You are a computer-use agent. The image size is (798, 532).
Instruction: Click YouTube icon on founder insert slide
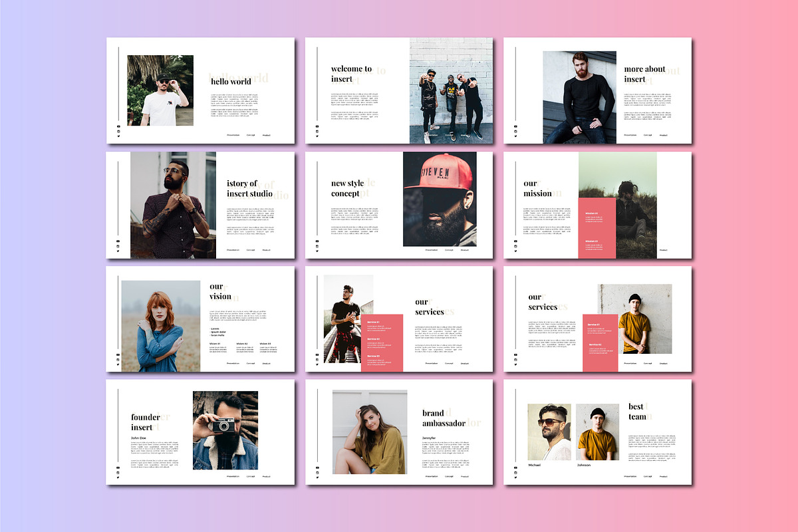(x=118, y=468)
